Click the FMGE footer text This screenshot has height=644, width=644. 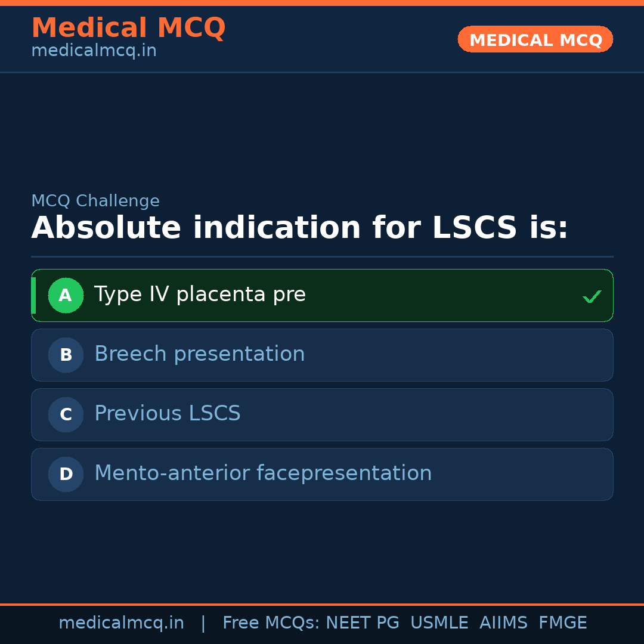(563, 623)
